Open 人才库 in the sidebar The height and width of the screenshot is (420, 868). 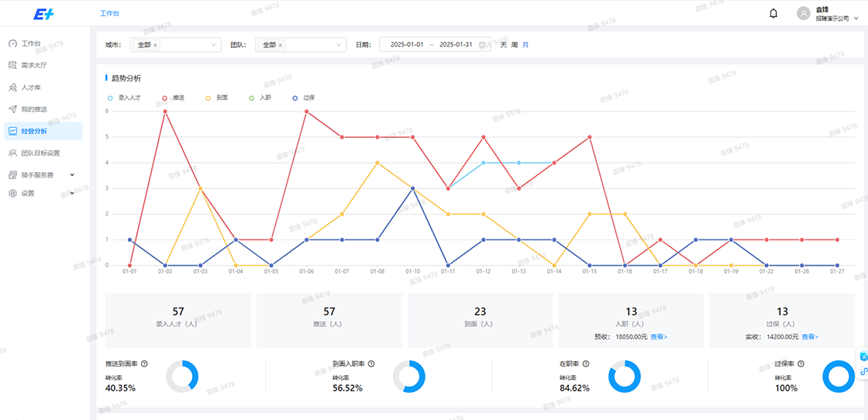33,88
